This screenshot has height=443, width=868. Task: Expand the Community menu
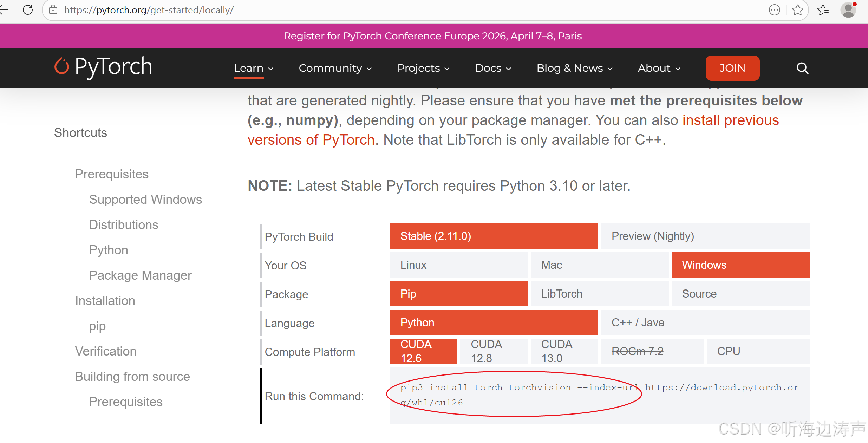335,68
